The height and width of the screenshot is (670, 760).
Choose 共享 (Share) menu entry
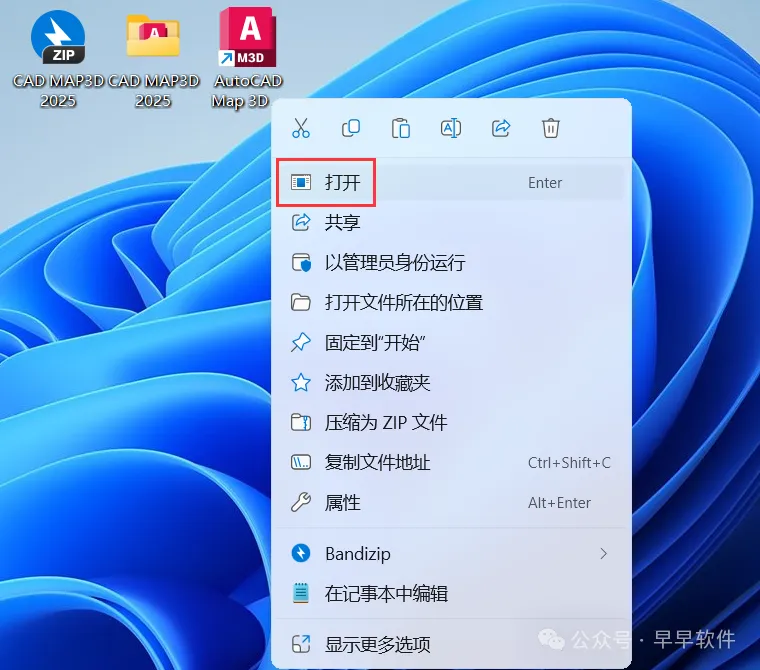[451, 223]
